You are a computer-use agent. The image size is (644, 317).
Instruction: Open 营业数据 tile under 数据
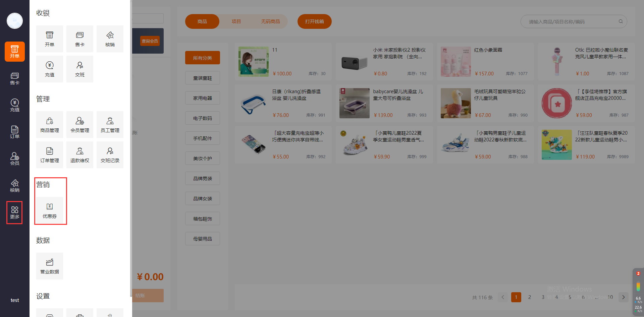50,266
